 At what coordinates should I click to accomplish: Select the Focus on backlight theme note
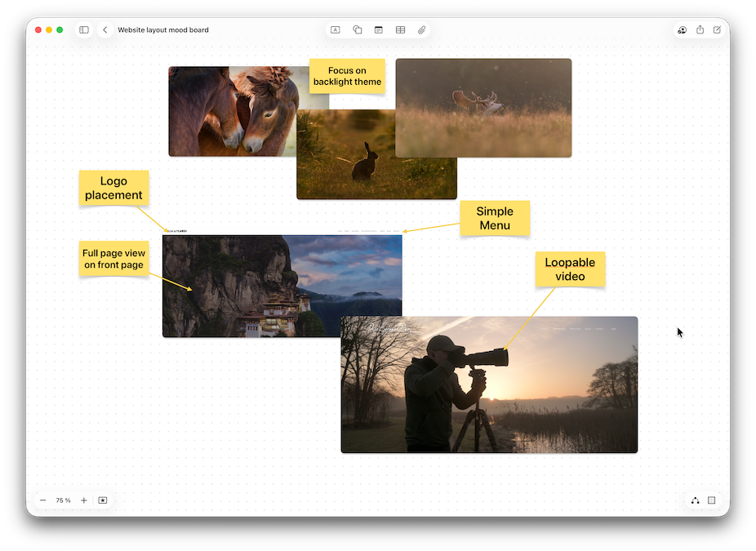tap(347, 76)
